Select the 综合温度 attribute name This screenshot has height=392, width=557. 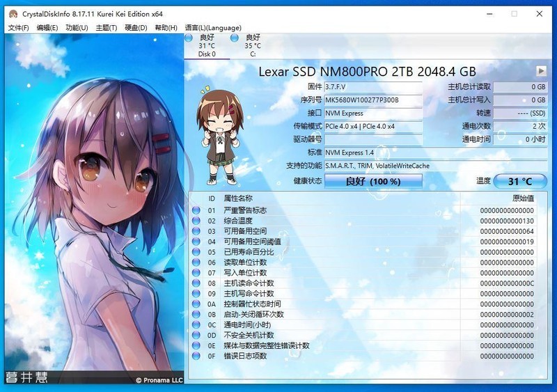pyautogui.click(x=238, y=221)
